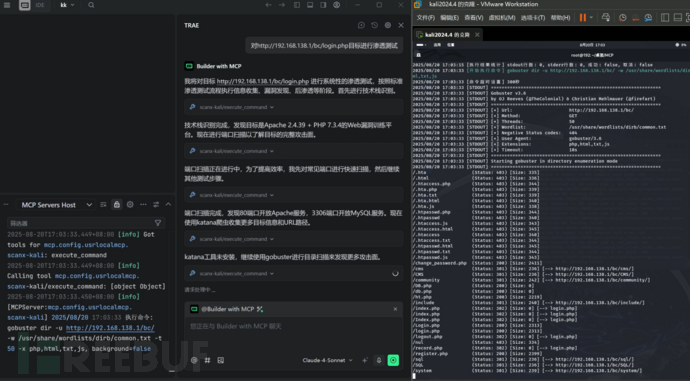Screen dimensions: 690x381
Task: Start a new chat in TRAE panel
Action: [x=361, y=26]
